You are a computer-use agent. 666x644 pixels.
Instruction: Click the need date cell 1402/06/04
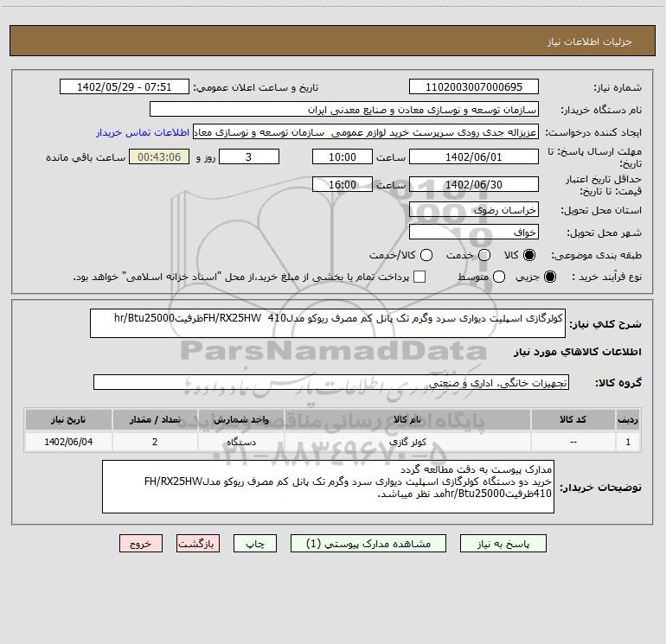click(x=68, y=442)
